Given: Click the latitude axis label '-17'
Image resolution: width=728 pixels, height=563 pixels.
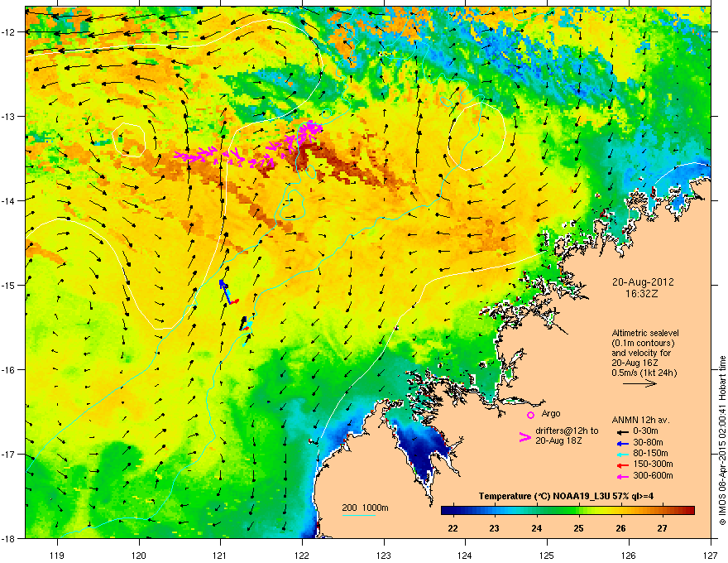Looking at the screenshot, I should tap(8, 454).
